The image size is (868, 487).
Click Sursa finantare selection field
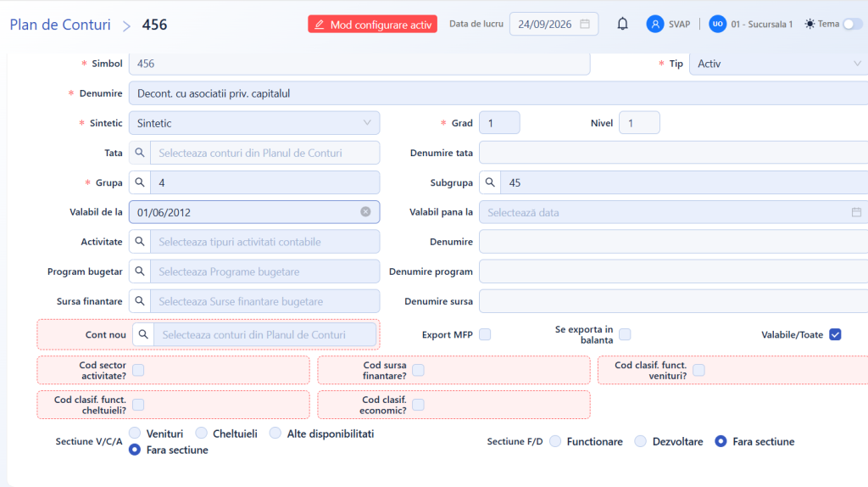click(264, 301)
